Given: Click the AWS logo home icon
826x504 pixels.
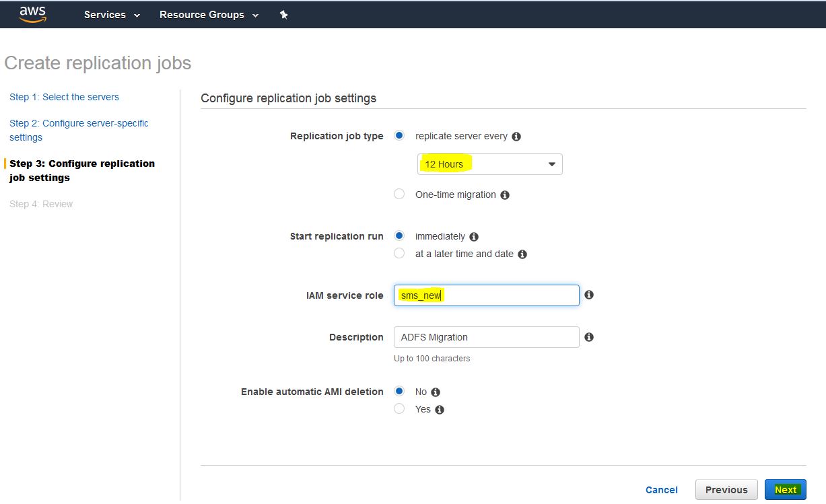Looking at the screenshot, I should [32, 14].
